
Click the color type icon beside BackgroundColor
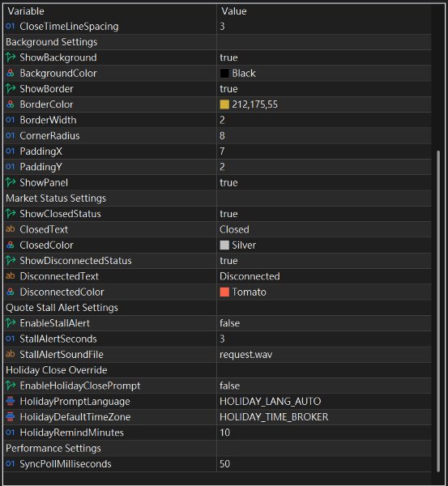pyautogui.click(x=11, y=73)
